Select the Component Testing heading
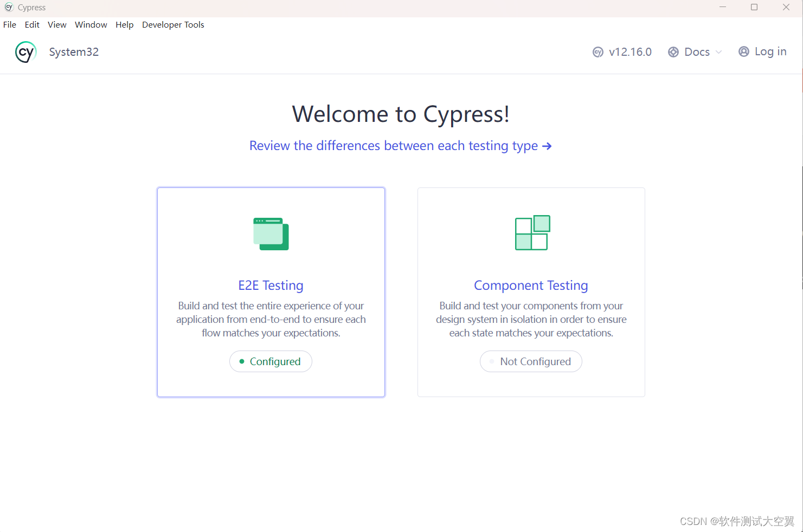Viewport: 803px width, 532px height. [x=531, y=286]
